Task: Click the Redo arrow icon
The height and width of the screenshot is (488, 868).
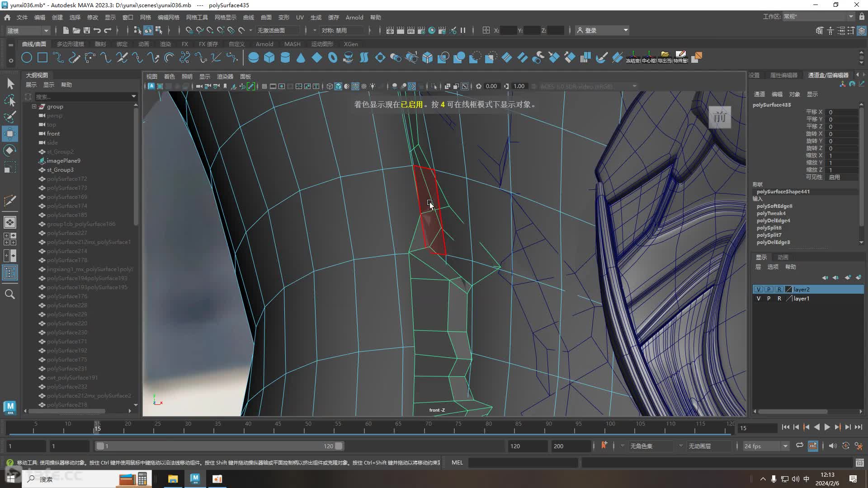Action: pyautogui.click(x=108, y=30)
